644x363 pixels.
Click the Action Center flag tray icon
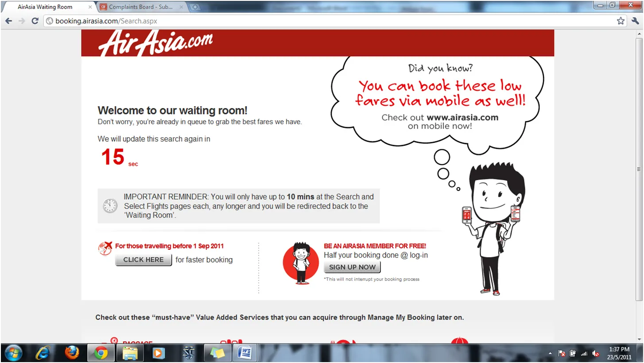(x=562, y=354)
